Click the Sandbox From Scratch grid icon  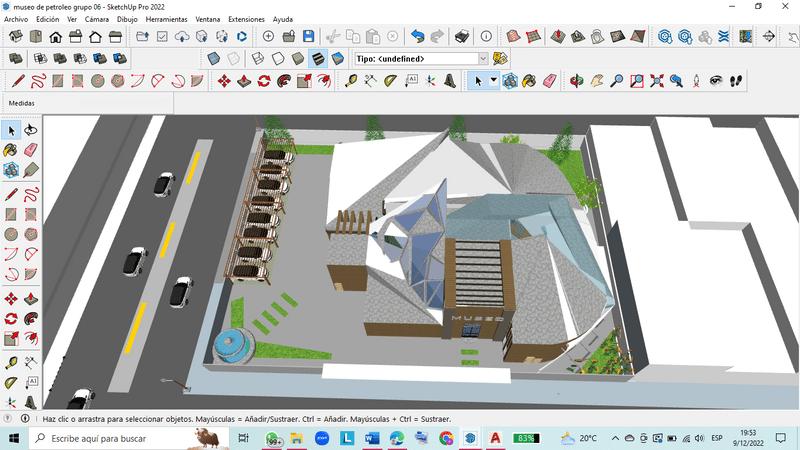point(533,36)
